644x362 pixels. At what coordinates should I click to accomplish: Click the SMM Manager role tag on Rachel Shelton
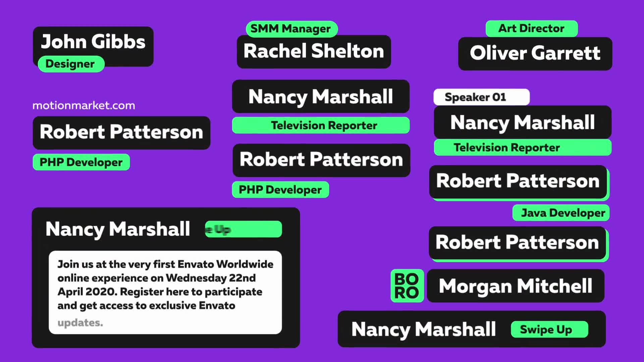291,28
